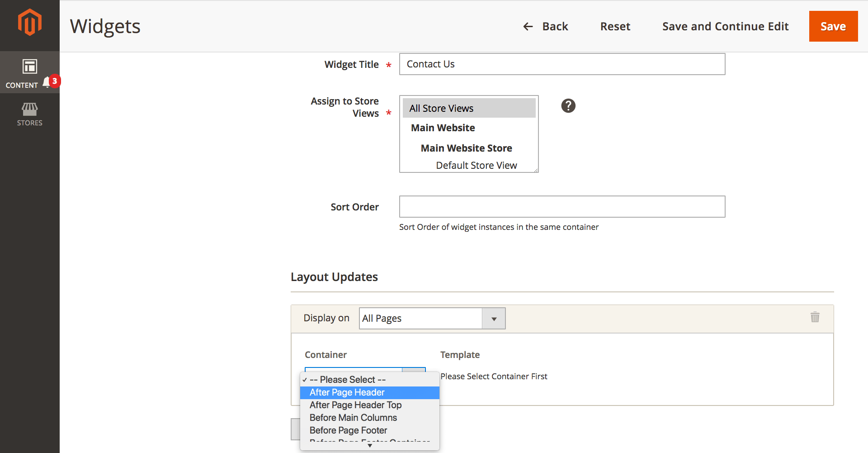This screenshot has height=453, width=868.
Task: Click the Reset button
Action: (615, 27)
